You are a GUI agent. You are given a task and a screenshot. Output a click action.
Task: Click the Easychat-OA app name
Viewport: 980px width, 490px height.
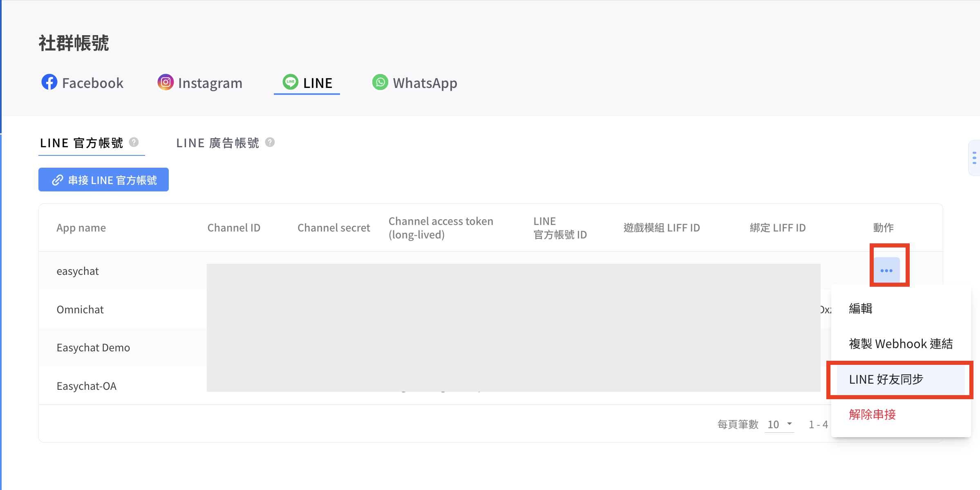pos(87,386)
